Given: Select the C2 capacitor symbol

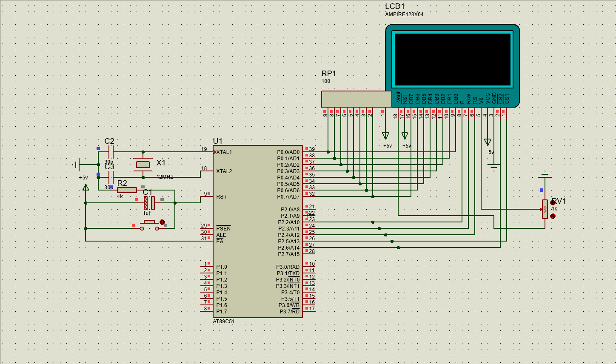Looking at the screenshot, I should (111, 152).
